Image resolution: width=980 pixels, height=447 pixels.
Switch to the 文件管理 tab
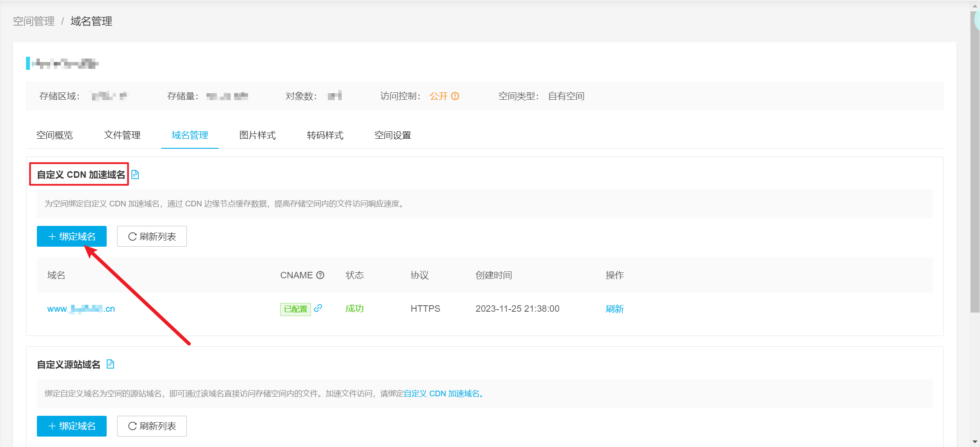coord(122,135)
